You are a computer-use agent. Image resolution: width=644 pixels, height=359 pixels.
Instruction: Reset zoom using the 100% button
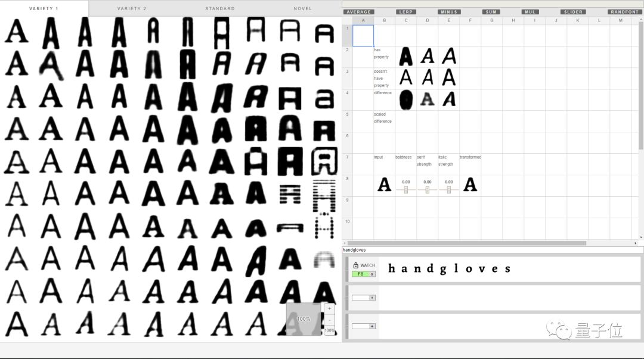[x=329, y=330]
